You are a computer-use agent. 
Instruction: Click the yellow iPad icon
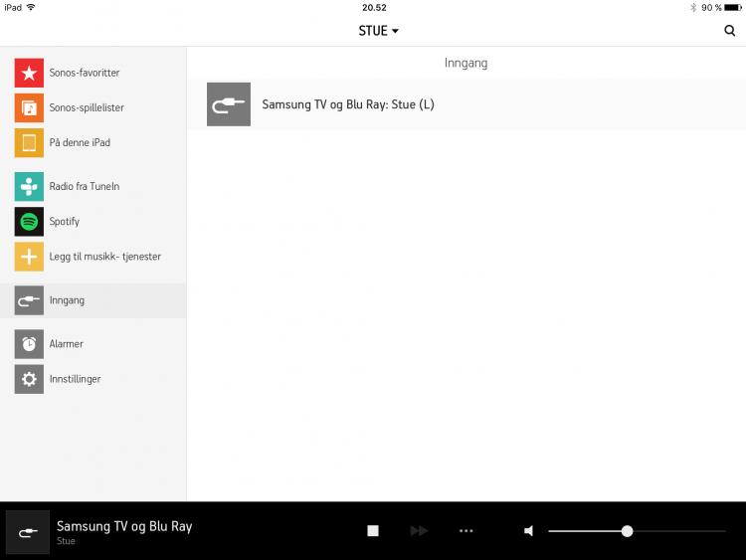click(x=29, y=143)
